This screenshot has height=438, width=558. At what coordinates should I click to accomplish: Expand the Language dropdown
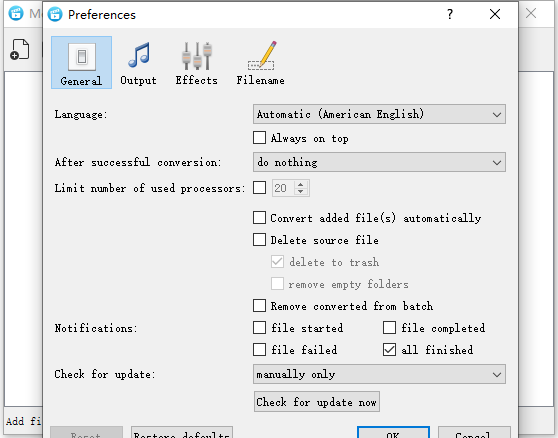point(379,114)
